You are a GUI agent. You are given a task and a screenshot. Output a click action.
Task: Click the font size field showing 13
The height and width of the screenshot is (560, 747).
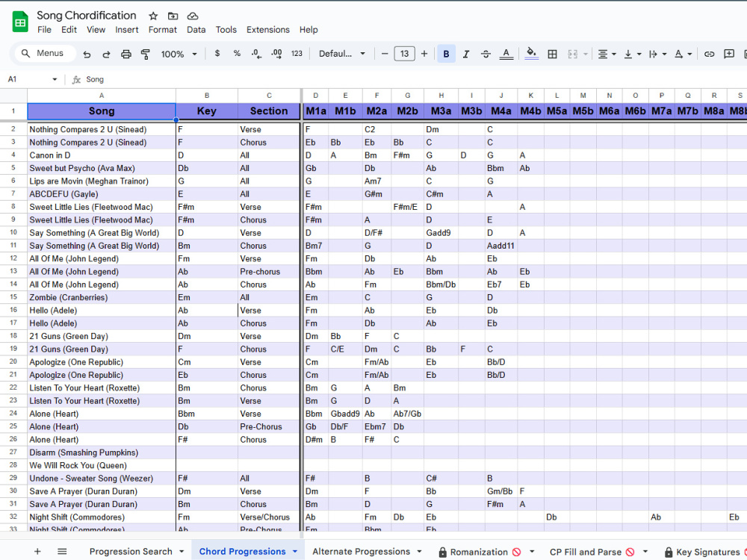coord(404,53)
